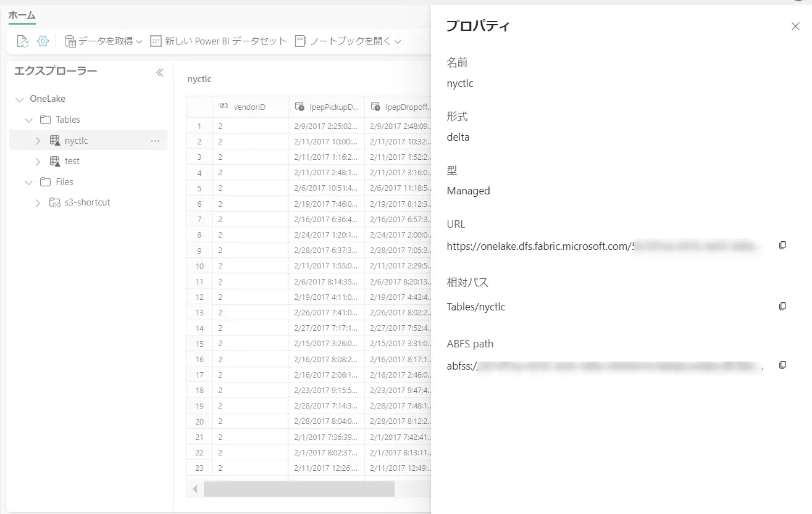Viewport: 812px width, 514px height.
Task: Click the Tables folder icon
Action: [45, 120]
